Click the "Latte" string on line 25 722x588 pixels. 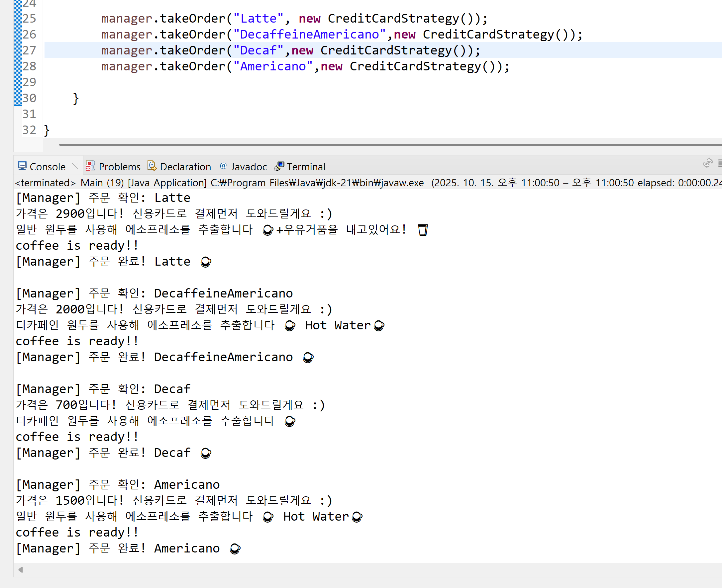point(258,19)
